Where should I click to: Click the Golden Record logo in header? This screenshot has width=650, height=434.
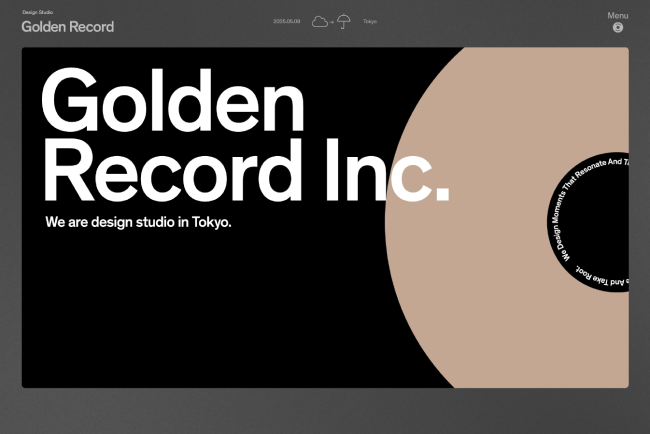(68, 27)
